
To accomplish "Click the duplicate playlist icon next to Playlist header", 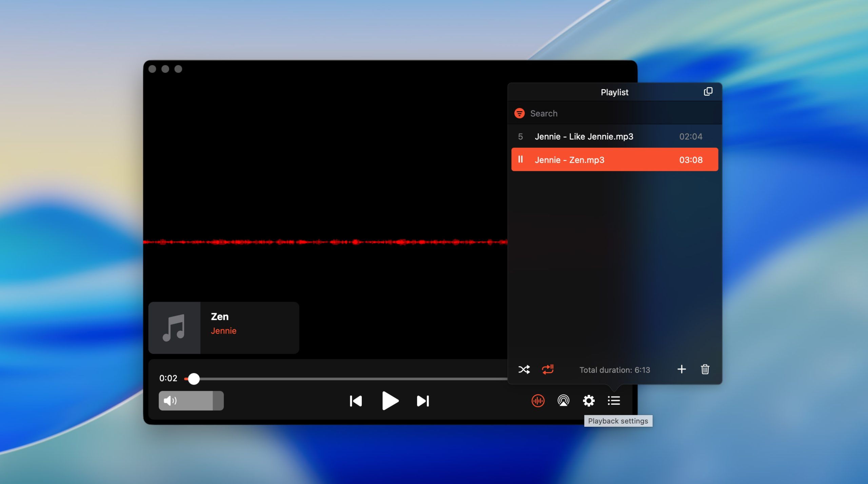I will (708, 92).
